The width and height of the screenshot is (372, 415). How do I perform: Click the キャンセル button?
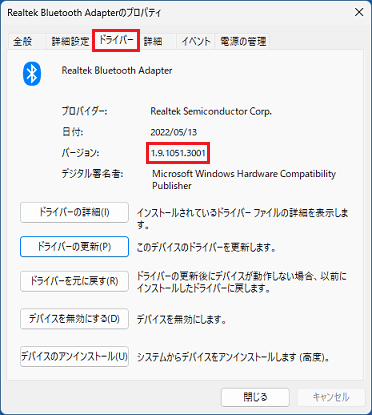pos(331,397)
